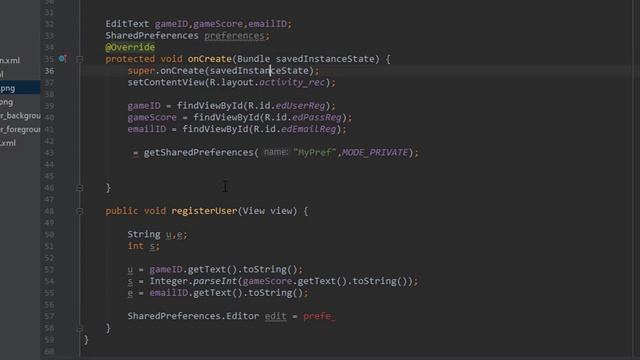Collapse the onCreate method fold marker
This screenshot has width=640, height=360.
click(x=80, y=60)
